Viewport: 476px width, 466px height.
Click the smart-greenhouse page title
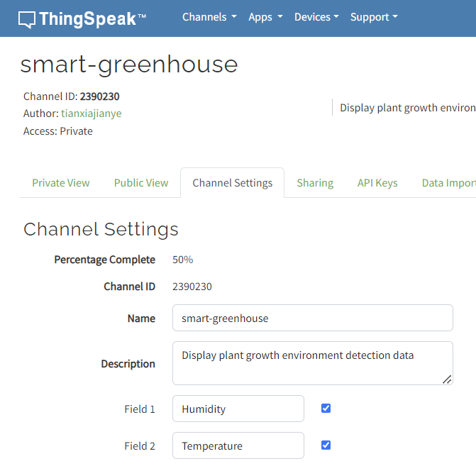(x=129, y=65)
